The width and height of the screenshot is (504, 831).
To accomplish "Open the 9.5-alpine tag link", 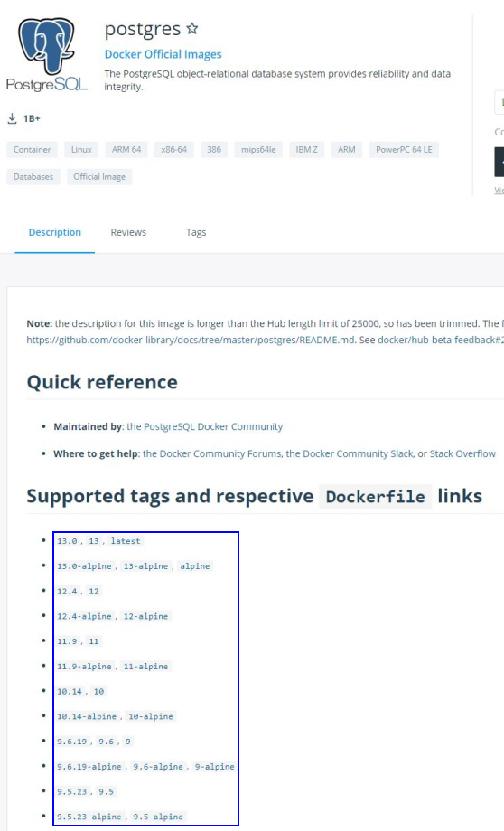I will click(x=158, y=817).
